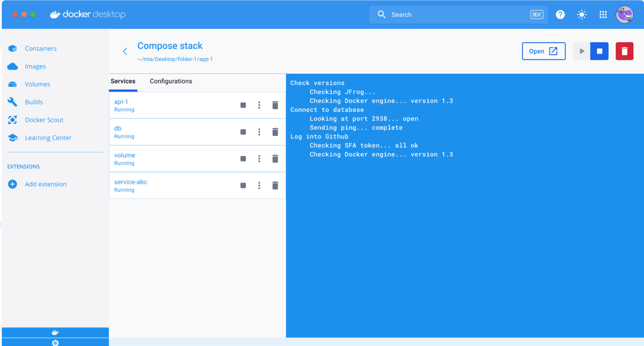The image size is (644, 346).
Task: Open more options for api-1
Action: (259, 105)
